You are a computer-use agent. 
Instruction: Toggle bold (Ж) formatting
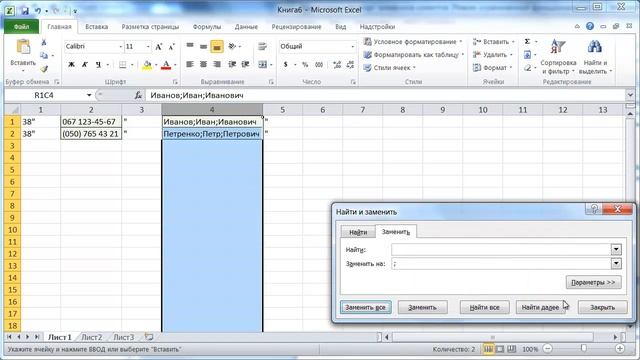coord(71,64)
